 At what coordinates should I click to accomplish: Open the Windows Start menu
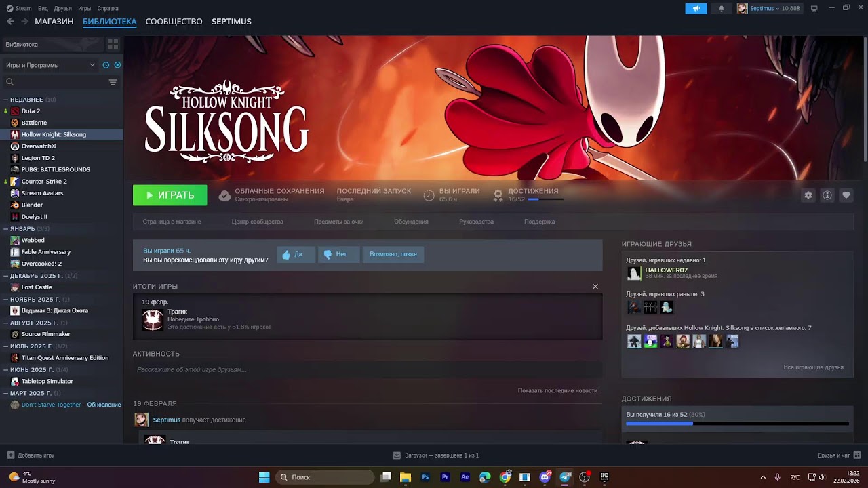coord(264,477)
